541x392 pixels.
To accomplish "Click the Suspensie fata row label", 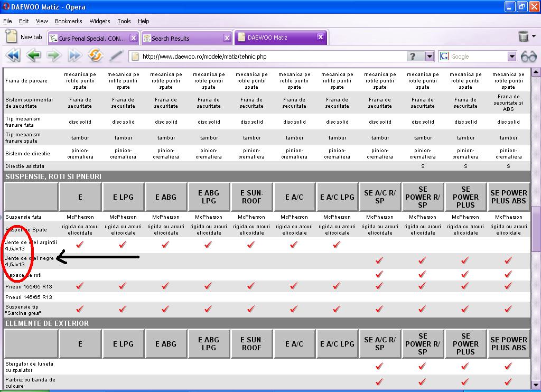I will pyautogui.click(x=23, y=217).
